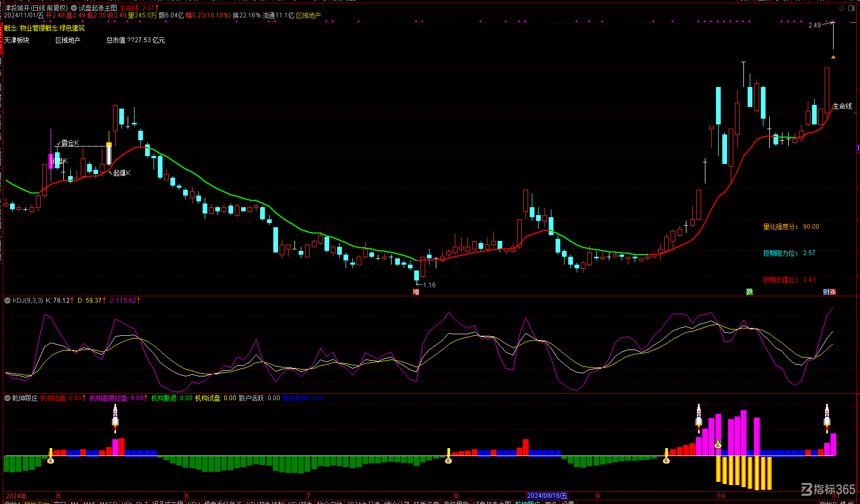Click the 机构试盘 0.00 readout
The image size is (860, 504).
(216, 398)
